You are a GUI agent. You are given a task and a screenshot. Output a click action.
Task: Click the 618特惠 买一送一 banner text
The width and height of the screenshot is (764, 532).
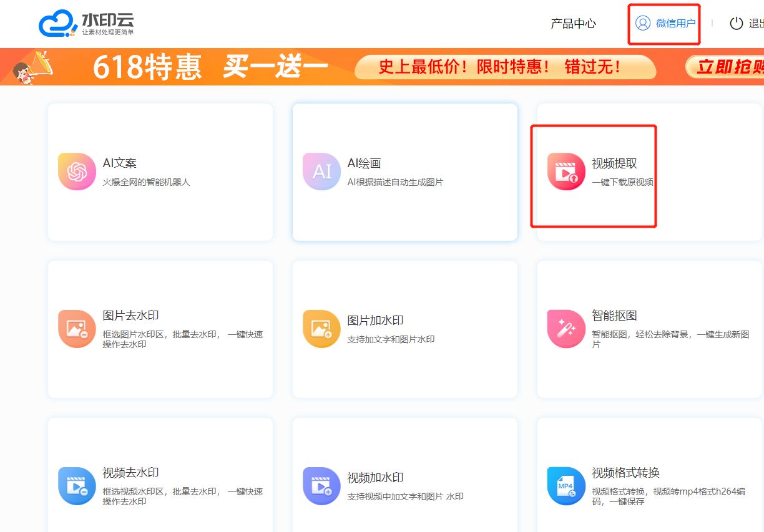(210, 67)
